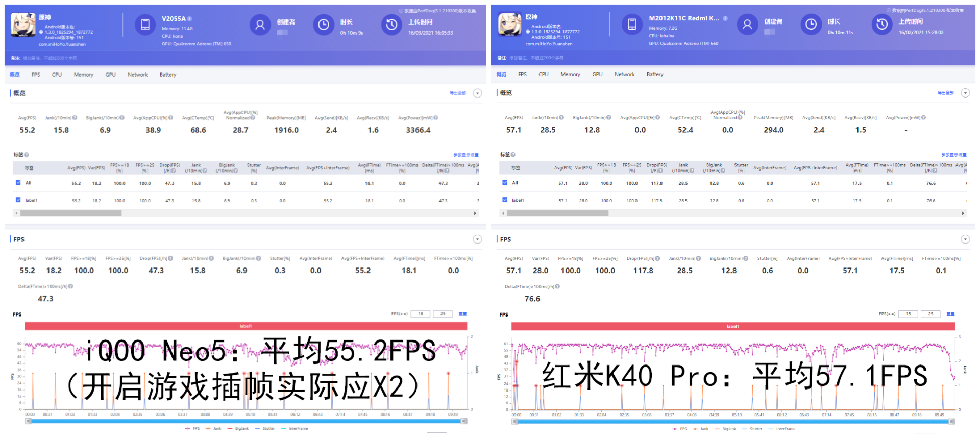Image resolution: width=980 pixels, height=438 pixels.
Task: Click left scroll arrow of right table
Action: point(503,213)
